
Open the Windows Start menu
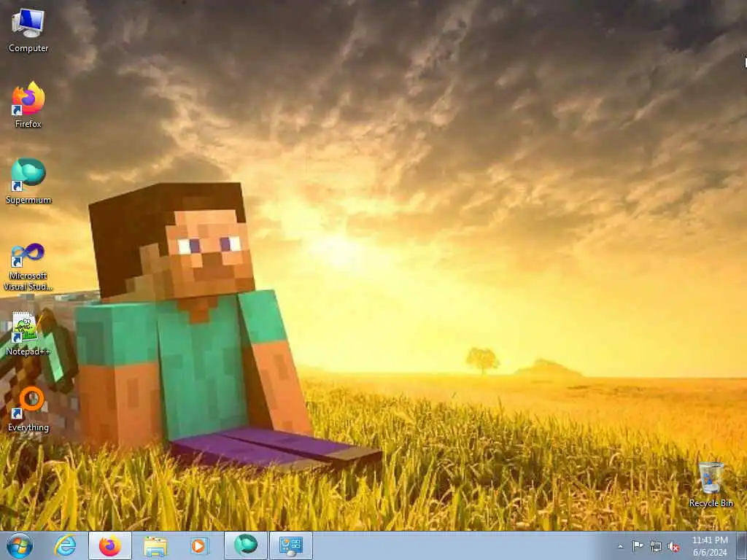20,545
